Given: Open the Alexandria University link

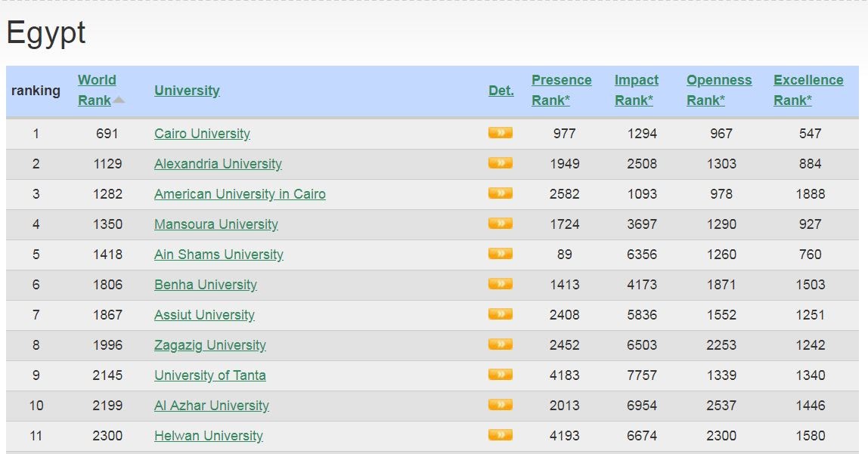Looking at the screenshot, I should click(x=218, y=164).
